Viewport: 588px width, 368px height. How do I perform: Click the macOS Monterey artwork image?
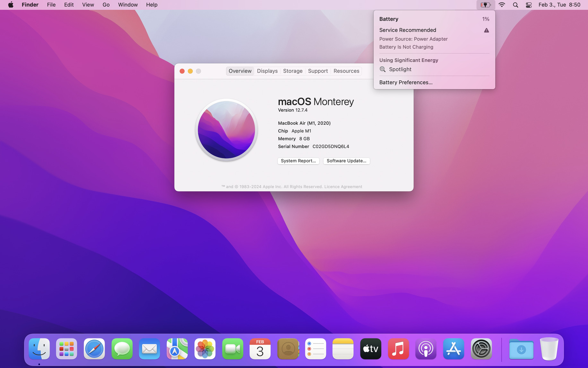227,130
